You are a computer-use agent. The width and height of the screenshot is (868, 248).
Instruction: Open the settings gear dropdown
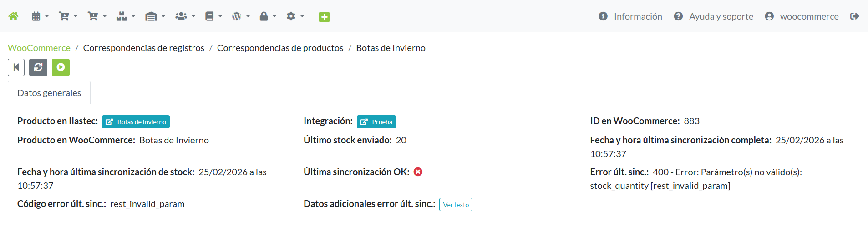pyautogui.click(x=295, y=16)
